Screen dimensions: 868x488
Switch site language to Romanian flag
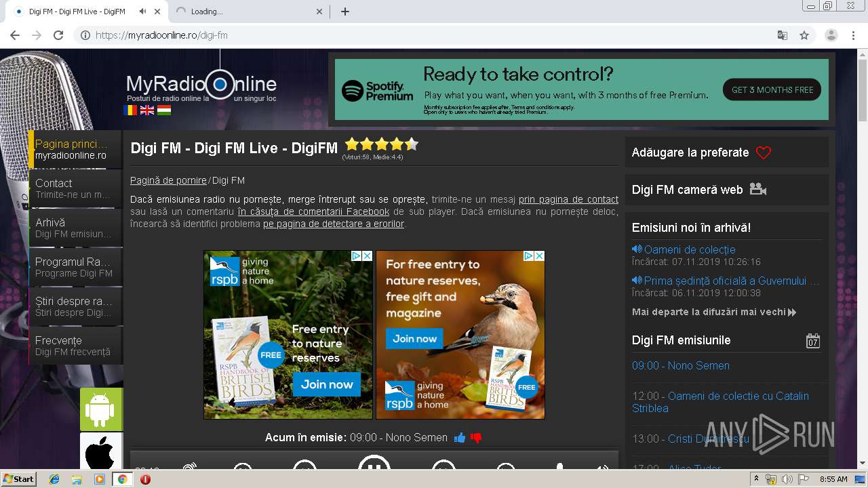(130, 110)
